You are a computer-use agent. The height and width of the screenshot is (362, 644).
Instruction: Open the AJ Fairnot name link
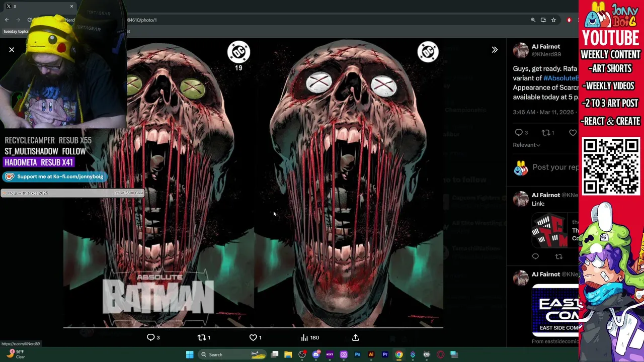(546, 47)
